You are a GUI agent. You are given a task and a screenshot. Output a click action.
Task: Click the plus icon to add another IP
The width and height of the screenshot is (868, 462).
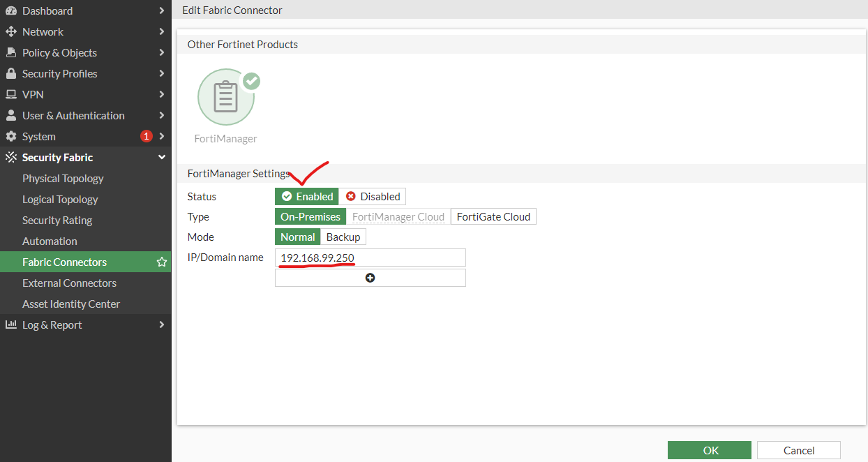pos(371,278)
